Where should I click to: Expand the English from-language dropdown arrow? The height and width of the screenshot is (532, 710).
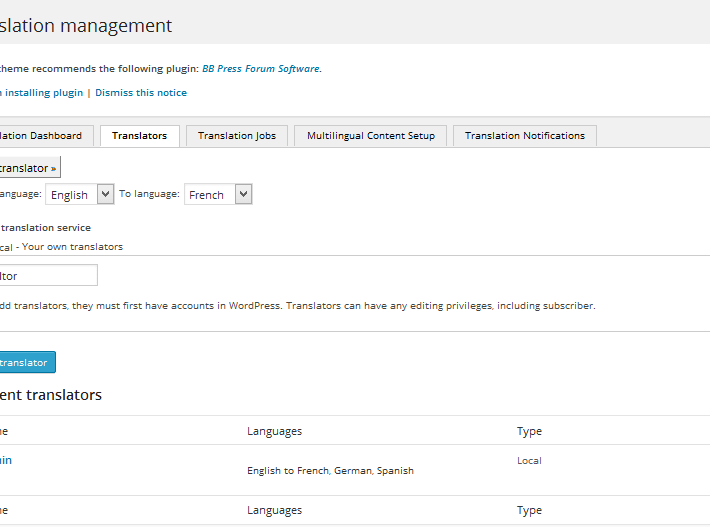tap(106, 194)
